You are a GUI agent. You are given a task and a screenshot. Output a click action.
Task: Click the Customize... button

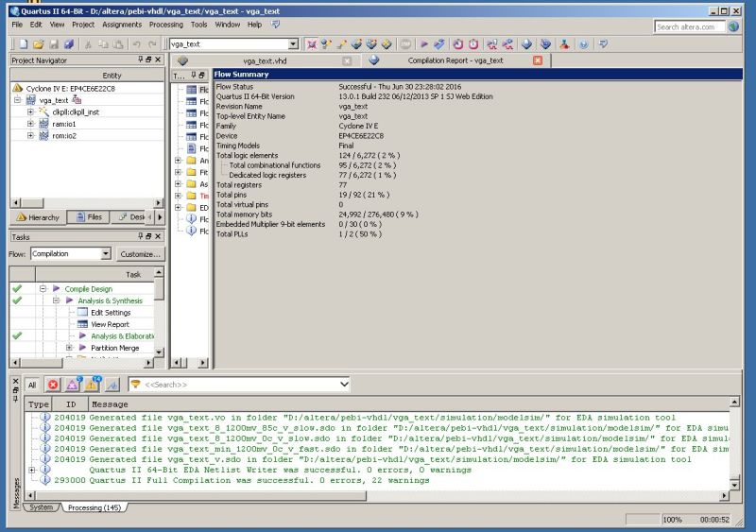[x=140, y=253]
